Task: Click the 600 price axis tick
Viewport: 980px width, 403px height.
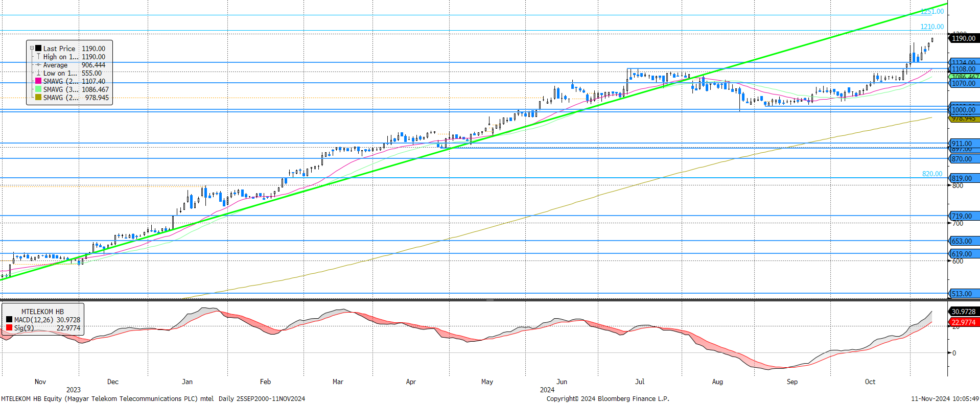Action: point(958,261)
